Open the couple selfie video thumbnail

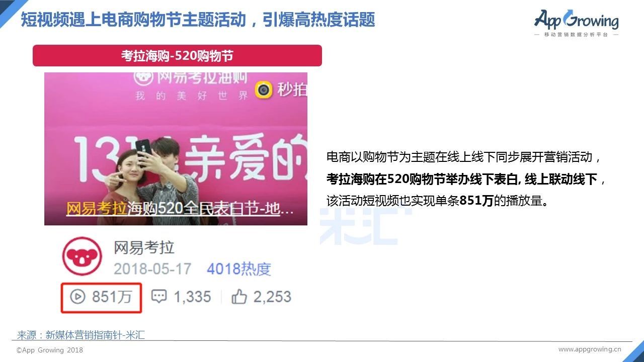point(176,149)
